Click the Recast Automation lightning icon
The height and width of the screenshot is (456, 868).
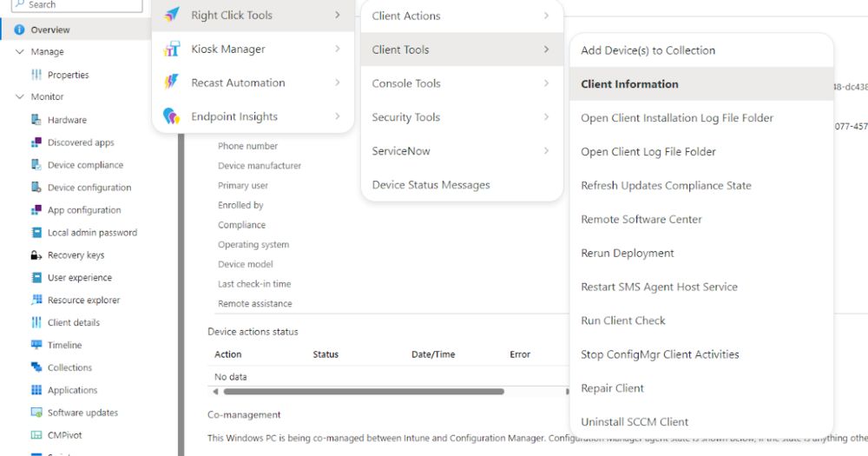[x=172, y=82]
